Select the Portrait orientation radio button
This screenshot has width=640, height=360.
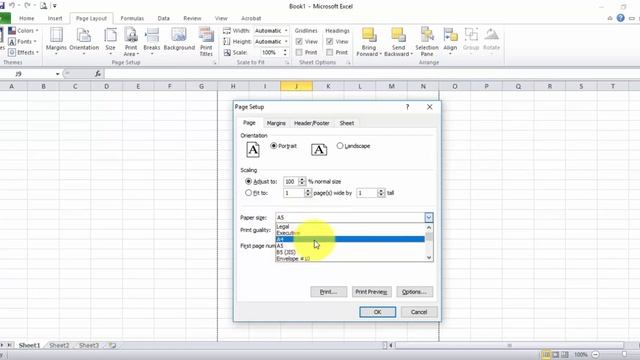point(273,146)
